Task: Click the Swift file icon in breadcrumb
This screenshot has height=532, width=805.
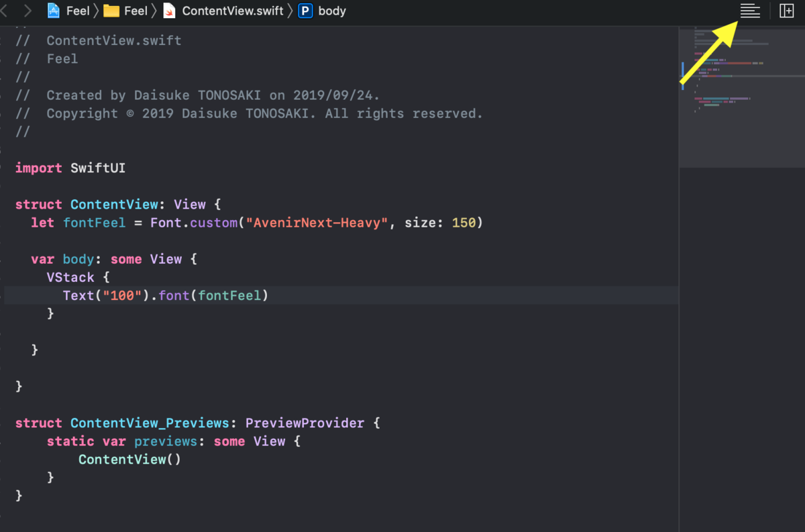Action: tap(170, 11)
